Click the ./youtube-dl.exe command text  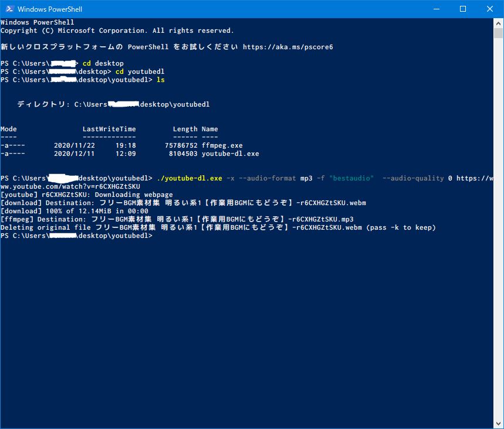click(x=190, y=178)
